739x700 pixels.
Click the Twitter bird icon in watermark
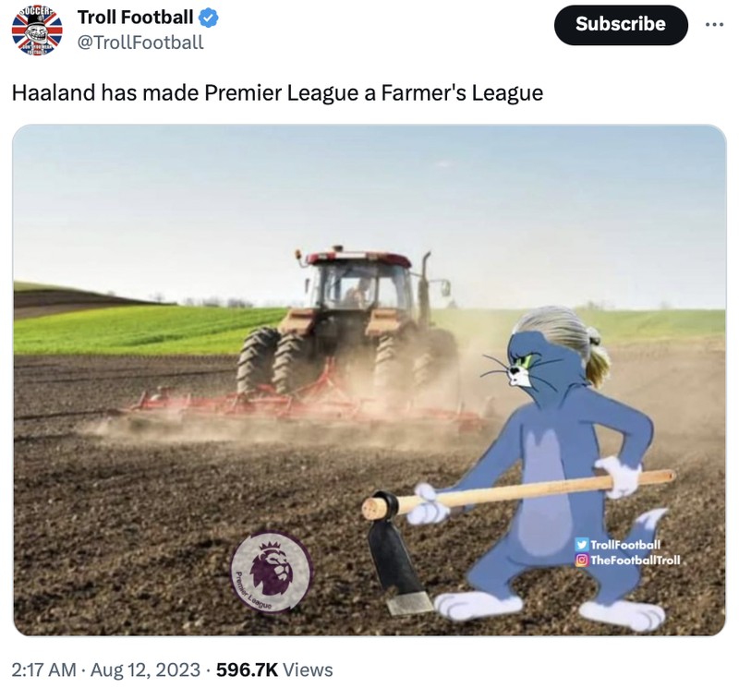pos(582,545)
